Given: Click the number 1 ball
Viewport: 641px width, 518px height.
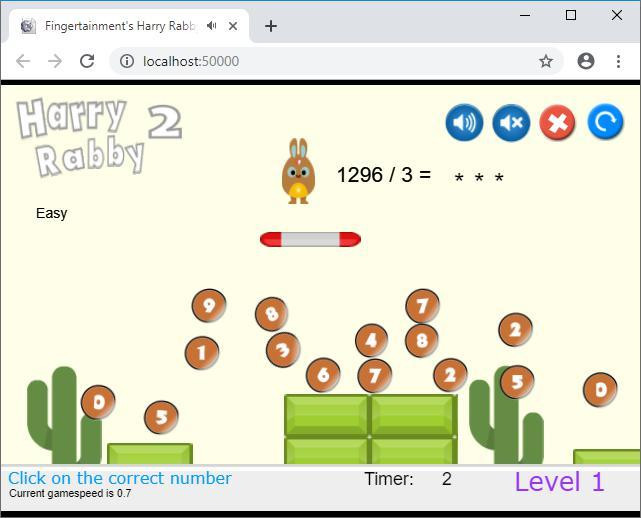Looking at the screenshot, I should point(202,352).
